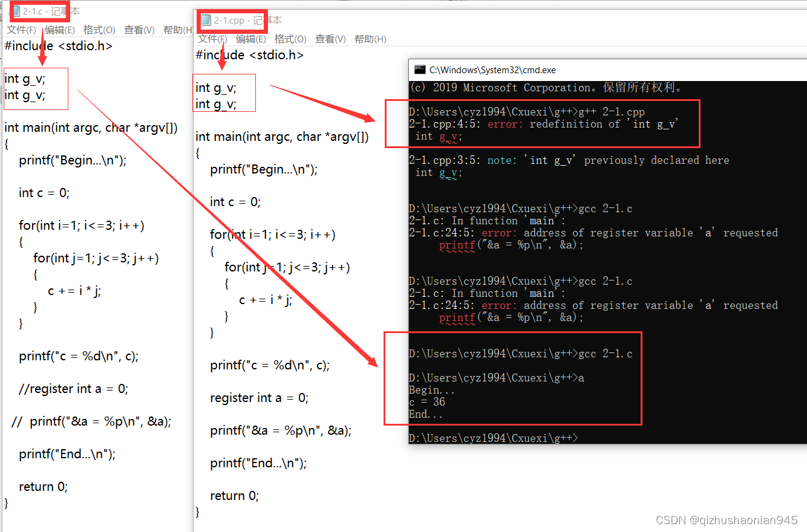Viewport: 807px width, 532px height.
Task: Click 'printf("&a = %p\n", &a);' in 2-1.cpp
Action: 281,430
